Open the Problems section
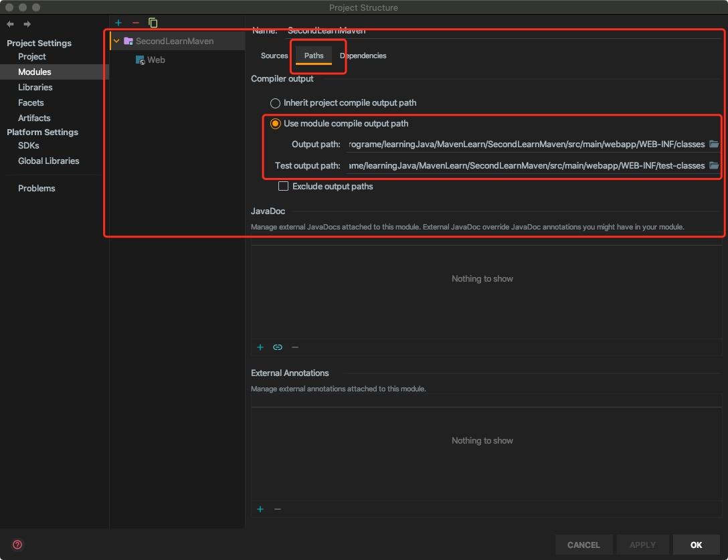The image size is (728, 560). pos(37,188)
